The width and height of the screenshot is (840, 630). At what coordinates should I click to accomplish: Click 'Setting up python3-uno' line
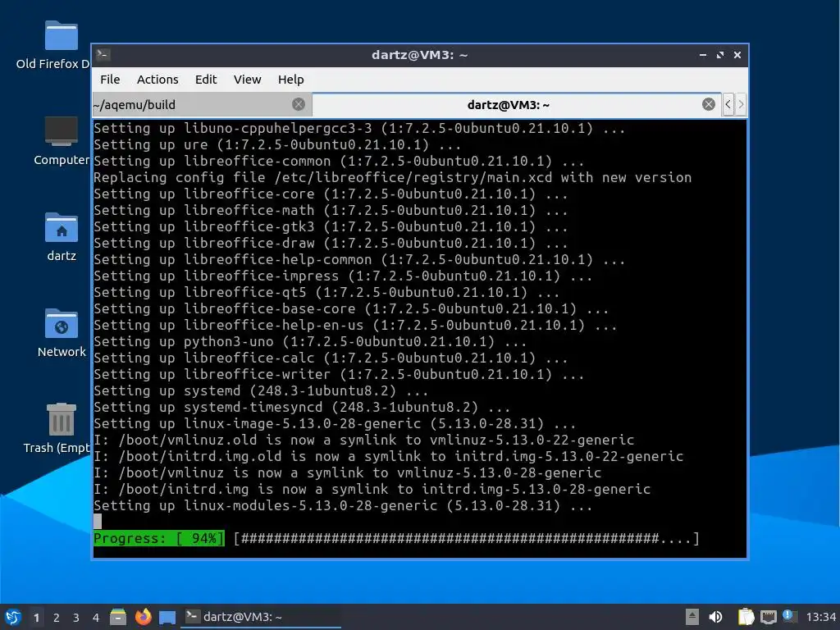[x=310, y=341]
